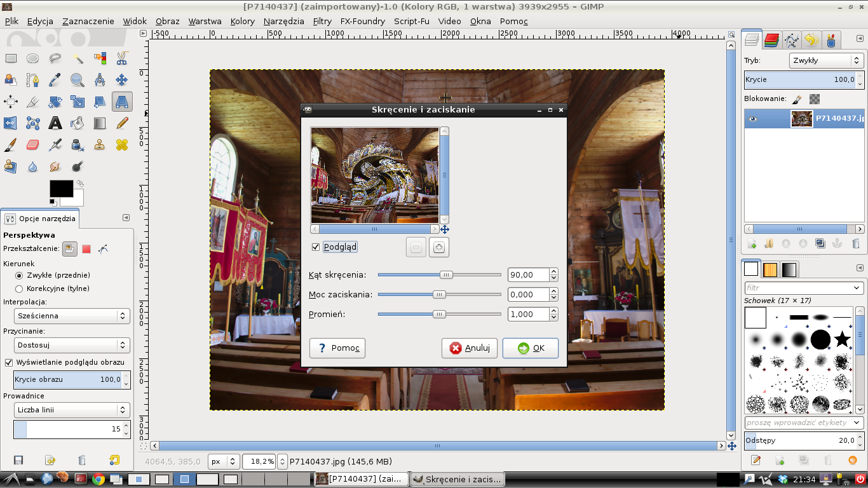Expand the Tryb mode dropdown
The height and width of the screenshot is (488, 868).
(826, 60)
